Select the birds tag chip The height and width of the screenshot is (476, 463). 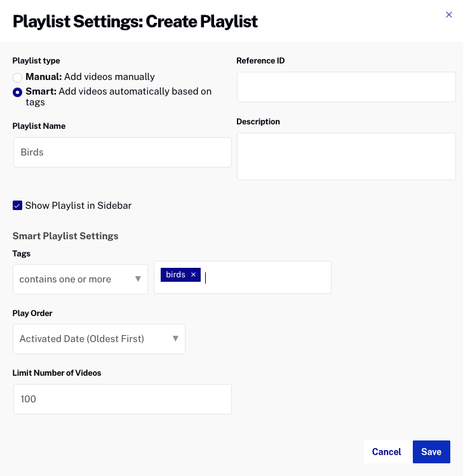tap(175, 275)
